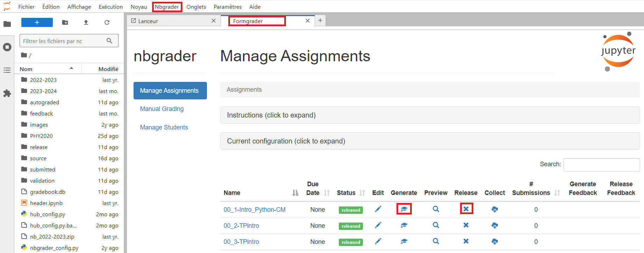Select the 2022-2023 folder
The height and width of the screenshot is (253, 644).
click(x=69, y=80)
